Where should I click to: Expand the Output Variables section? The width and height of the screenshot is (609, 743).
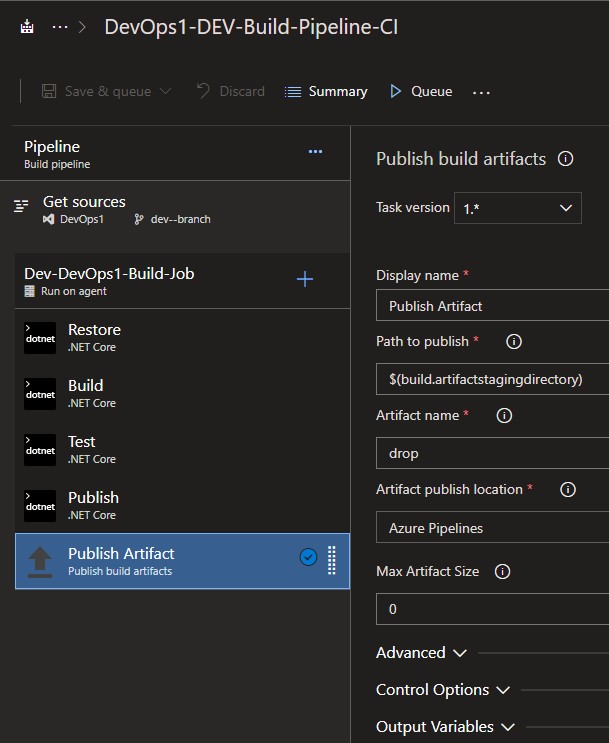pos(445,726)
